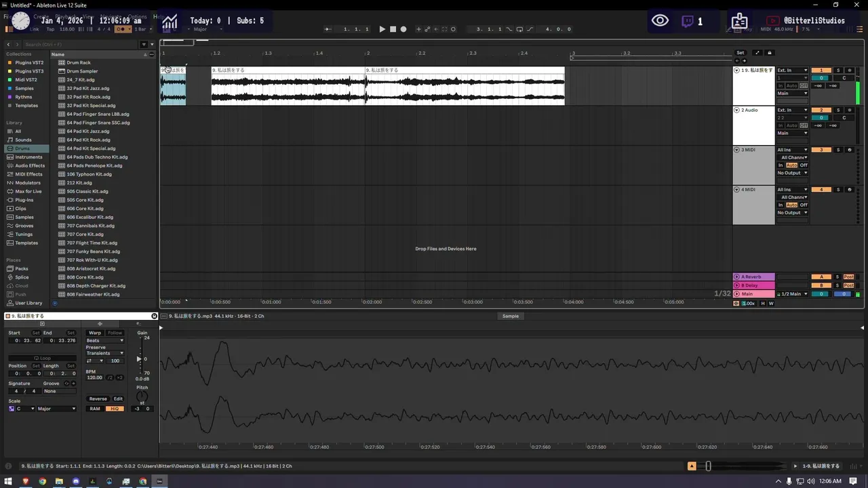Select 808 Core Kit.adg preset
This screenshot has height=488, width=868.
coord(85,277)
